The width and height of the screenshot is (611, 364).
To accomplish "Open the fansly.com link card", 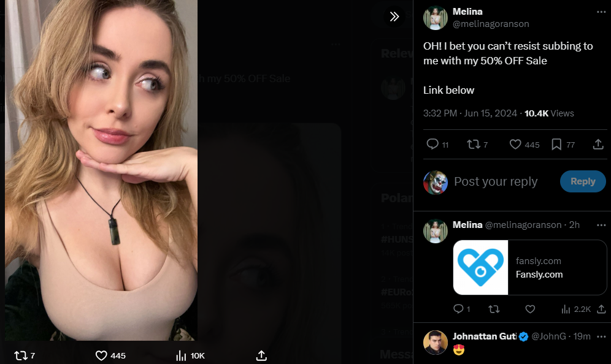I will [530, 267].
